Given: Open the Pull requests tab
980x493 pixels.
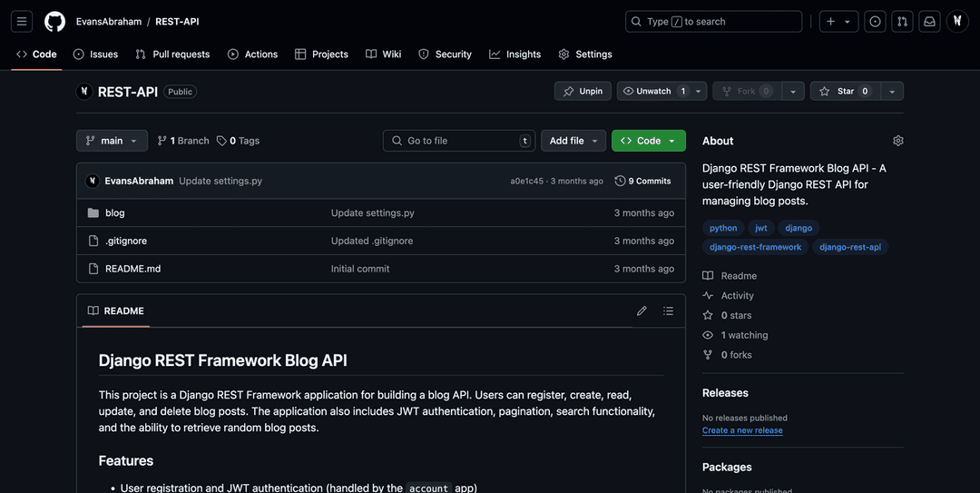Looking at the screenshot, I should coord(172,54).
